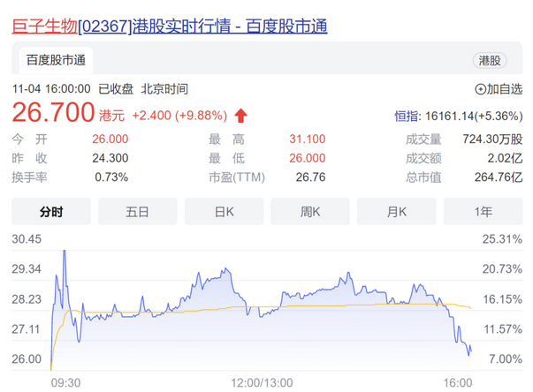
Task: Click the 7.00% percent axis label
Action: click(x=506, y=358)
